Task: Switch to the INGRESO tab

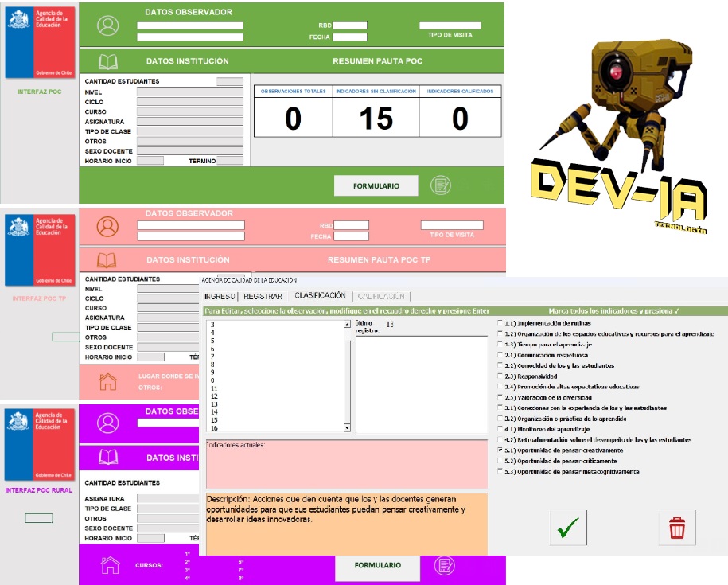Action: [x=220, y=296]
